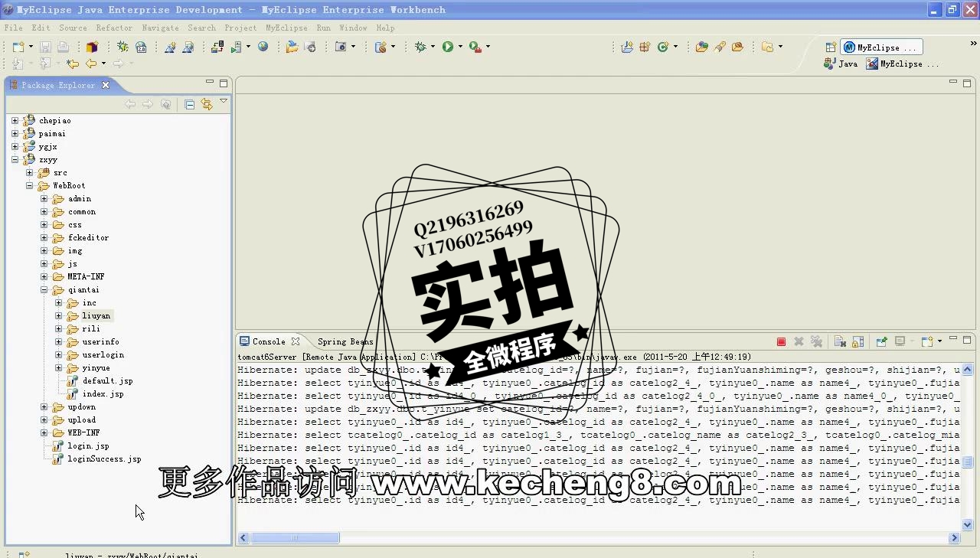Click the globe web browser icon
Viewport: 980px width, 558px height.
tap(263, 47)
